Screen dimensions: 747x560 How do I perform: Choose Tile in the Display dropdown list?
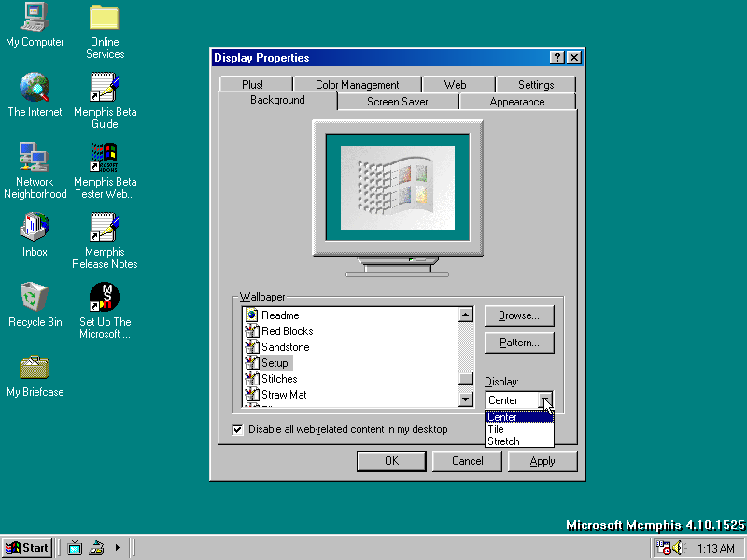tap(519, 429)
